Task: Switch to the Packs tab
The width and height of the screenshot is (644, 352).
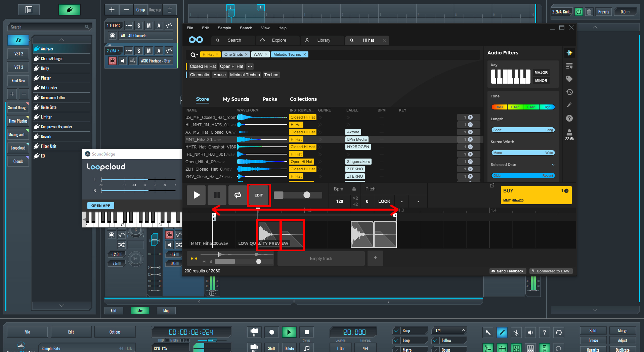Action: coord(270,99)
